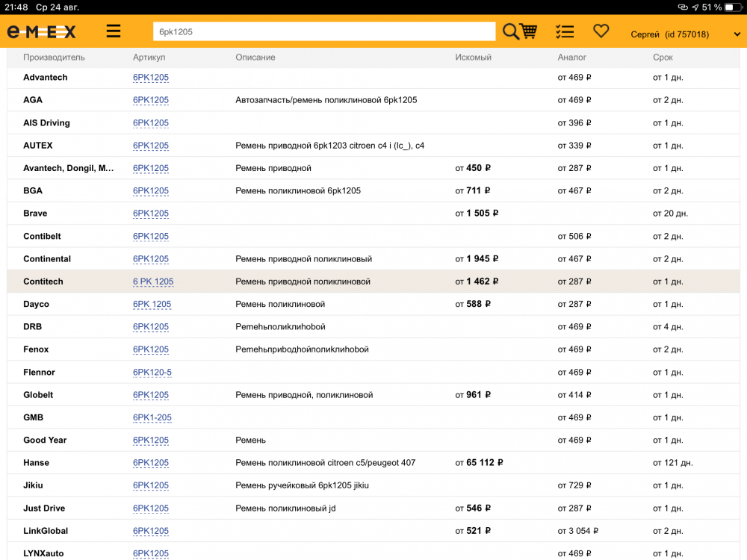Click AIS Driving analog price от 396 ₽

[x=574, y=123]
